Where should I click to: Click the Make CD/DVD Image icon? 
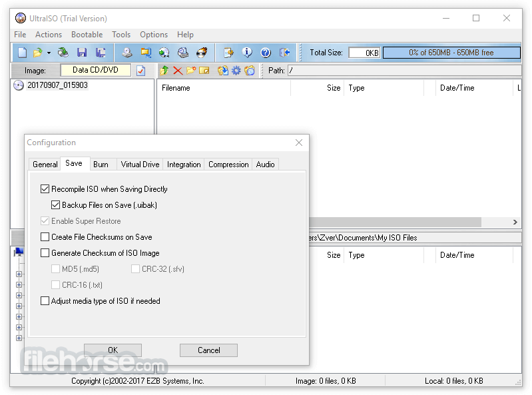point(127,53)
